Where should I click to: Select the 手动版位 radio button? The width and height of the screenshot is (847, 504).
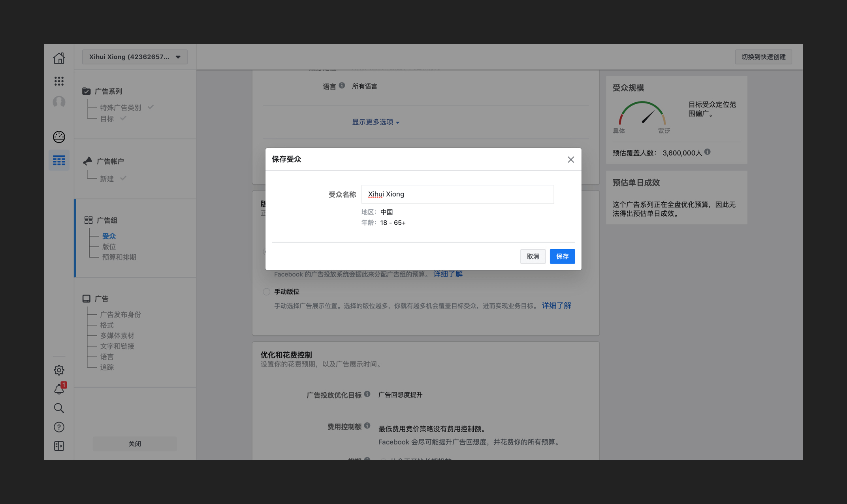[267, 291]
